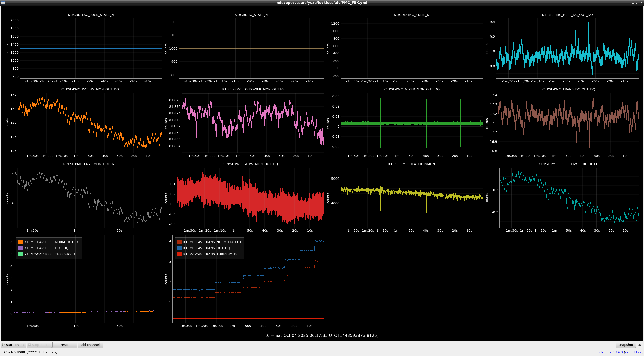This screenshot has width=644, height=356.
Task: Take a snapshot of the plots
Action: pos(626,345)
